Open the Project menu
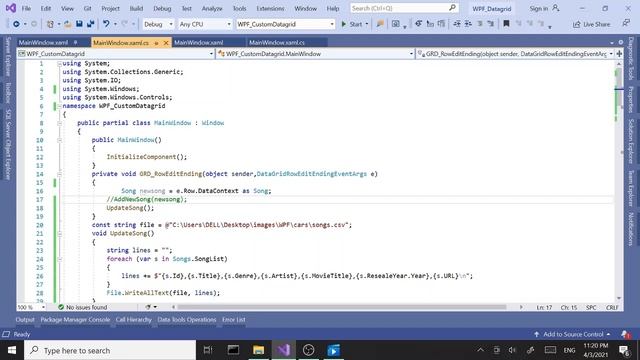 click(x=111, y=8)
